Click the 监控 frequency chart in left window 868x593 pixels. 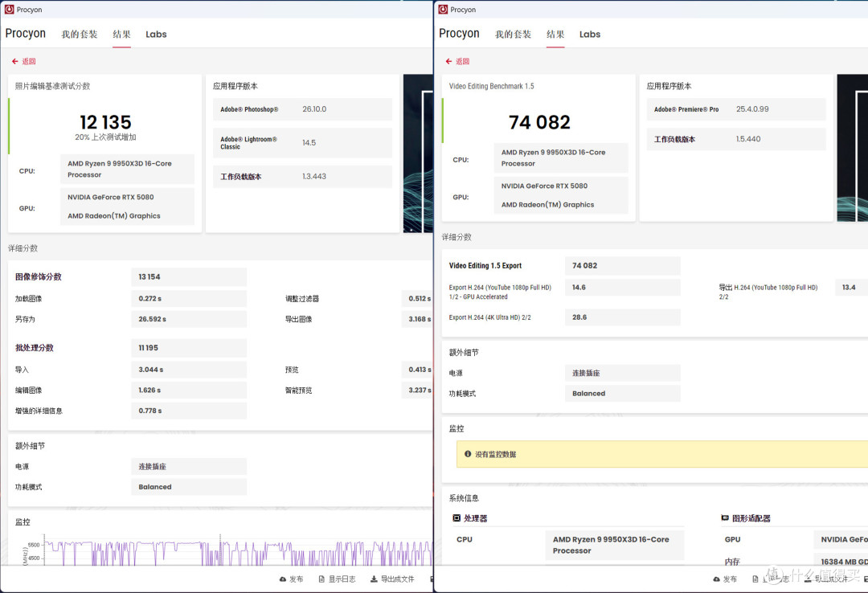238,550
